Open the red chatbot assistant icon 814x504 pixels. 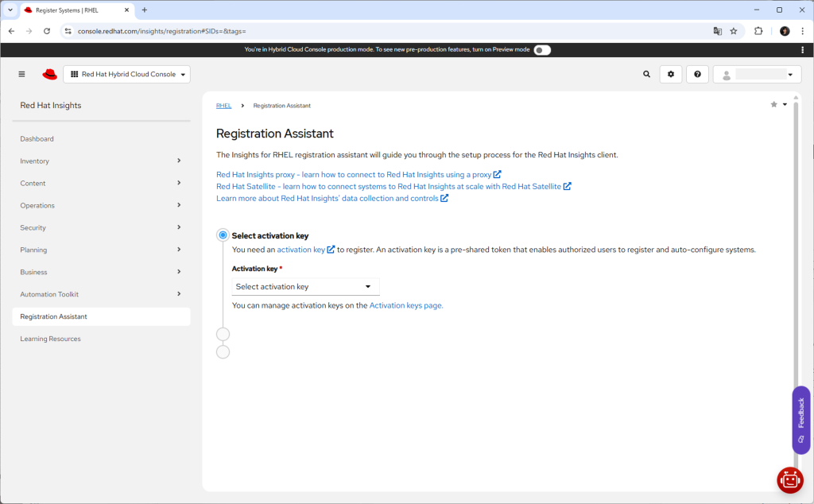tap(789, 479)
